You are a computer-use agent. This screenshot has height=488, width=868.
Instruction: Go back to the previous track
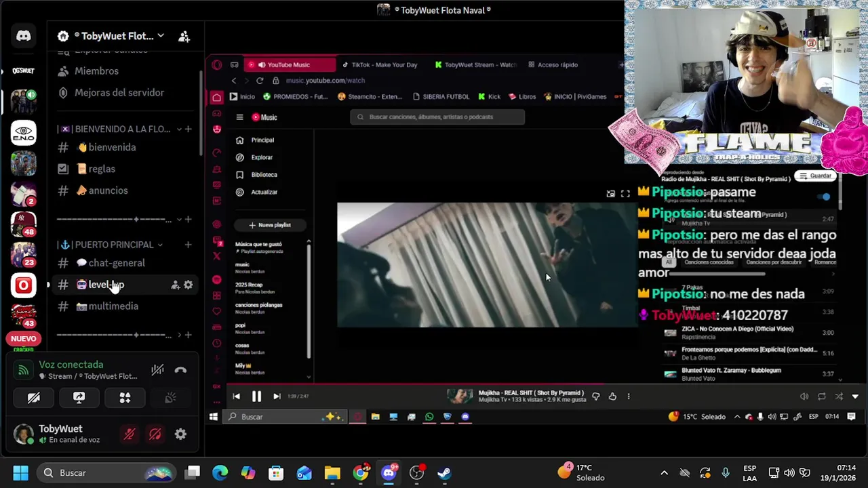coord(236,396)
